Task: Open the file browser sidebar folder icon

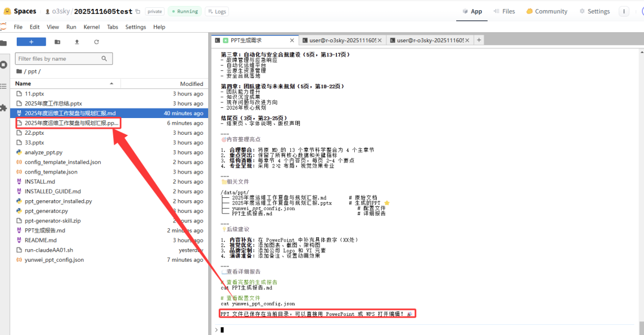Action: pyautogui.click(x=4, y=43)
